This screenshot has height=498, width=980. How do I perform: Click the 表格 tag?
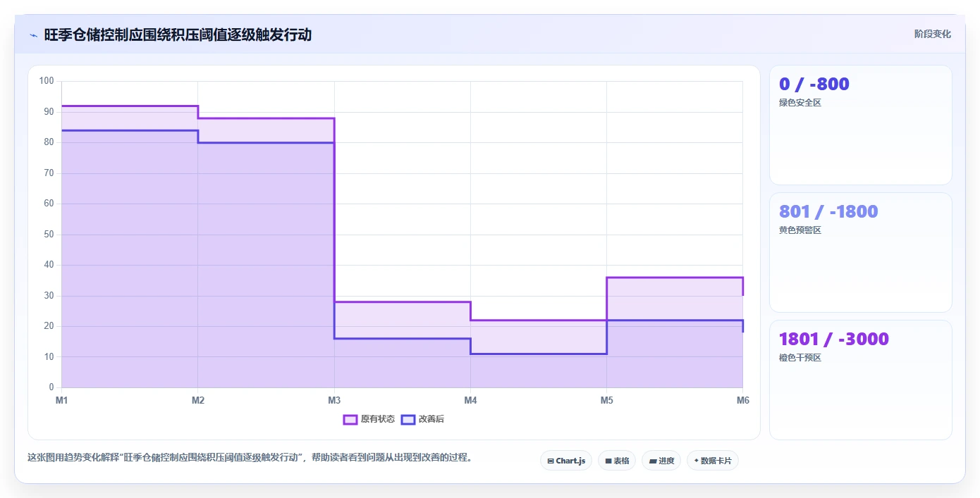point(617,461)
